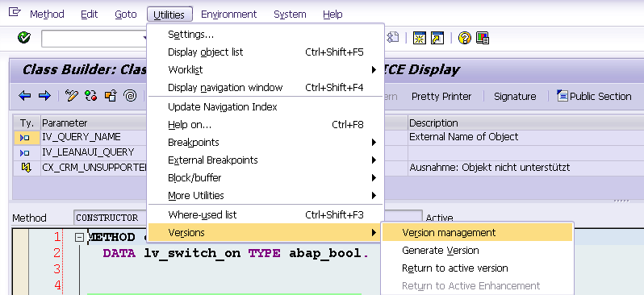The image size is (644, 295).
Task: Close the open Utilities menu
Action: pos(169,15)
